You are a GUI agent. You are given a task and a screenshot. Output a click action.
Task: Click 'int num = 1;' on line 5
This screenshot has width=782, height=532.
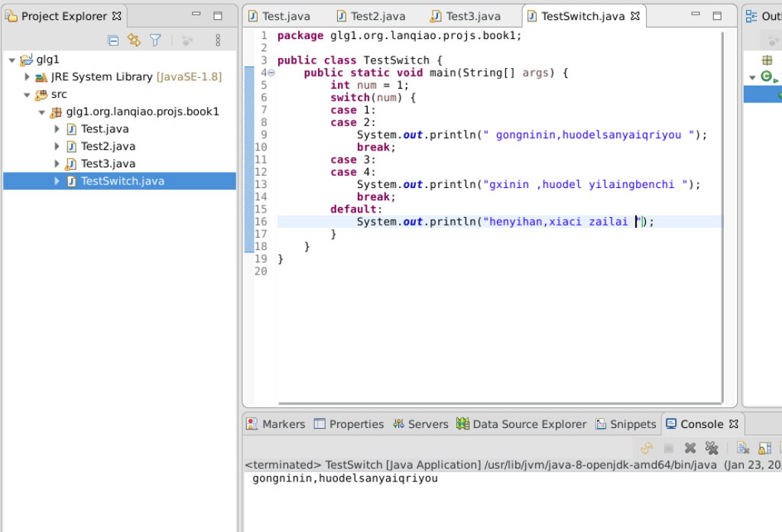[369, 86]
